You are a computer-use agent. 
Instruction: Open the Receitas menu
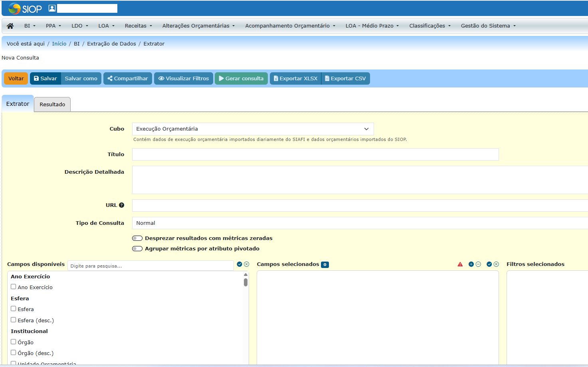139,26
